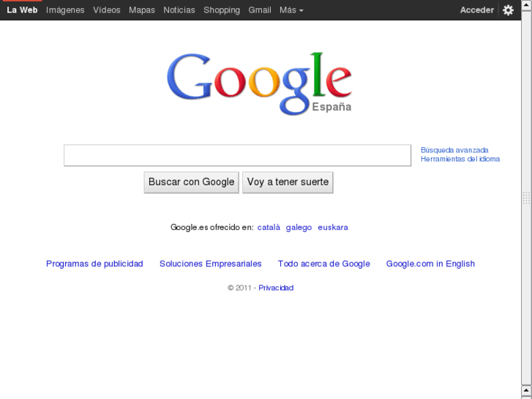Open Shopping from top bar
This screenshot has width=532, height=399.
(x=222, y=10)
